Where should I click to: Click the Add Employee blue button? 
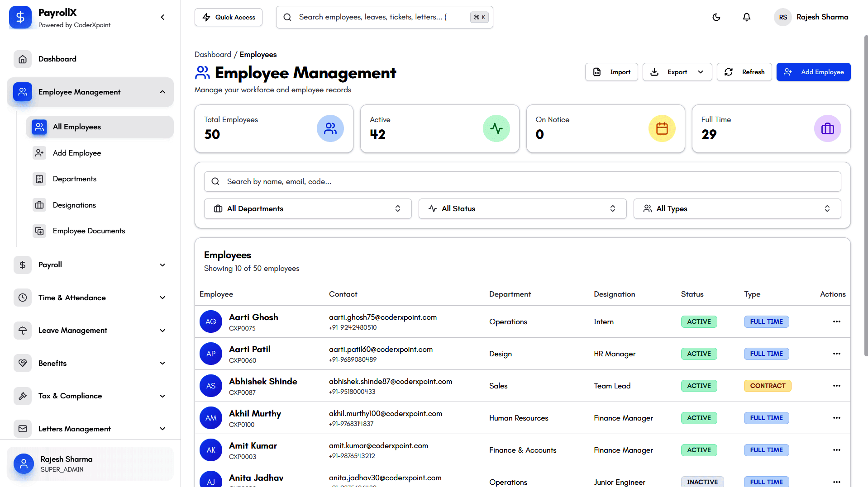click(813, 72)
